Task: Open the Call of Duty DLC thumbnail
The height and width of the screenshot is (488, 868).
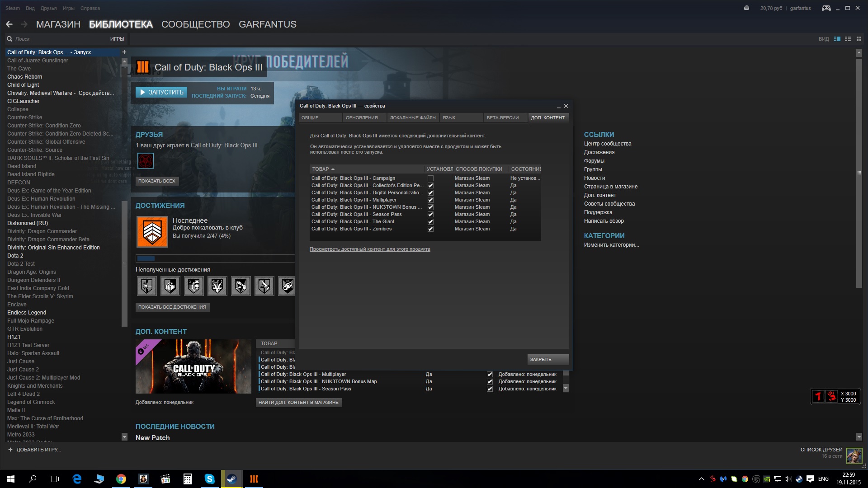Action: click(193, 366)
